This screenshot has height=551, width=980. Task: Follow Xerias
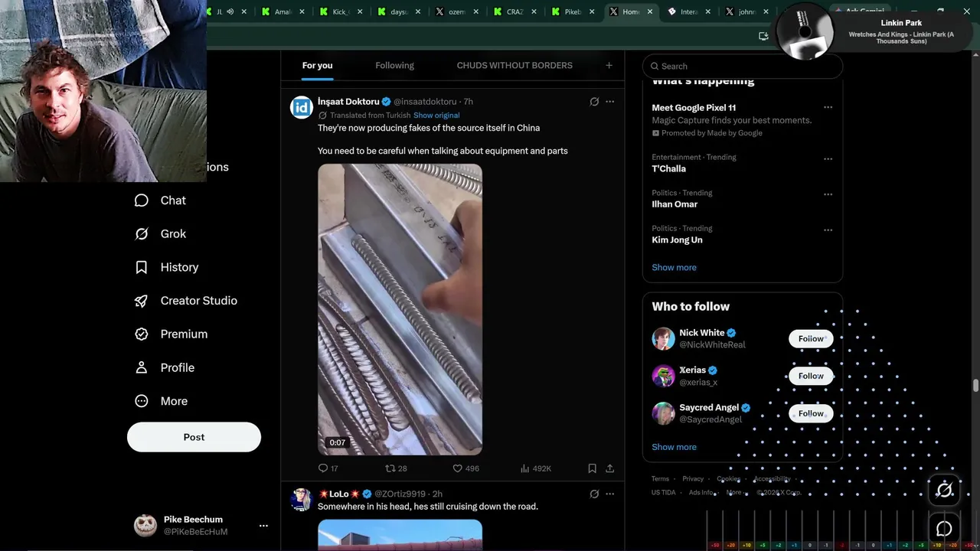tap(811, 376)
